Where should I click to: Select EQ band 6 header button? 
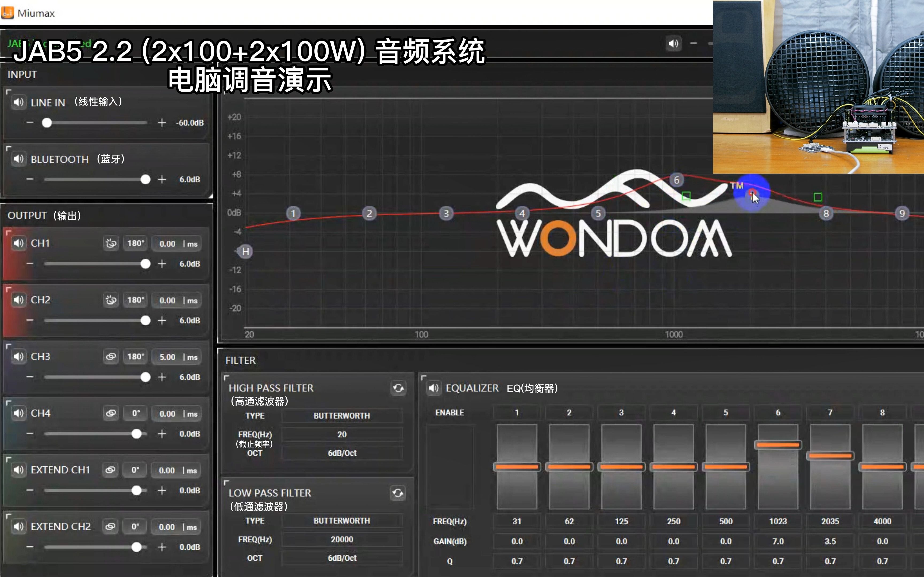click(777, 412)
